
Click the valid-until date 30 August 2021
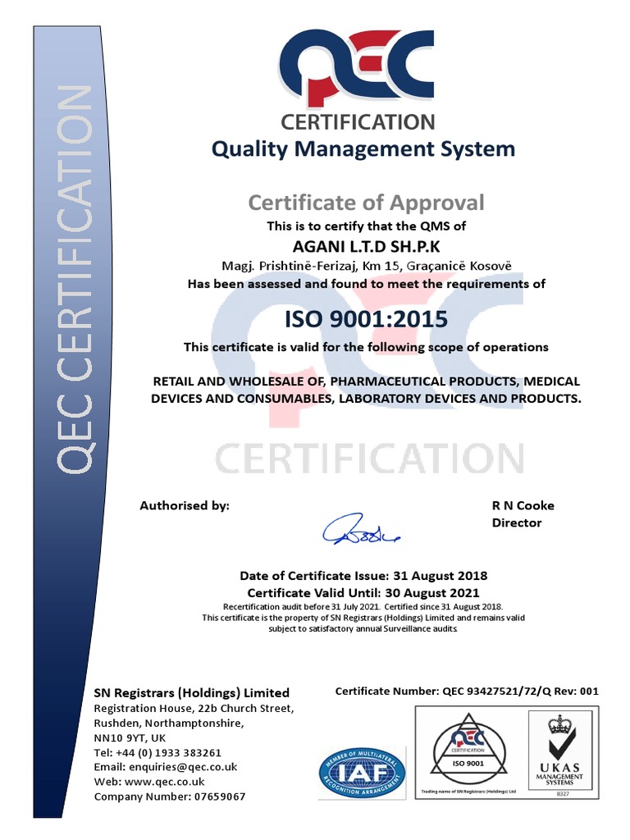pyautogui.click(x=431, y=593)
